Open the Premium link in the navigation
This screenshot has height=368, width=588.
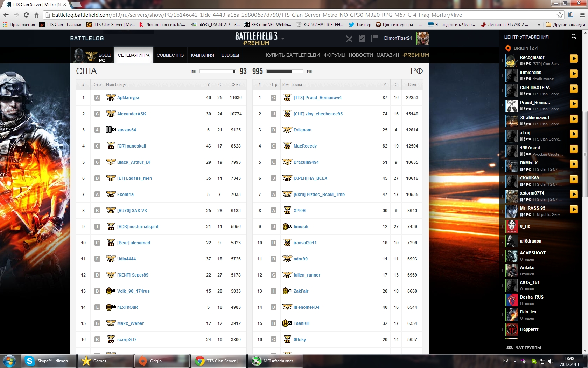[x=416, y=55]
